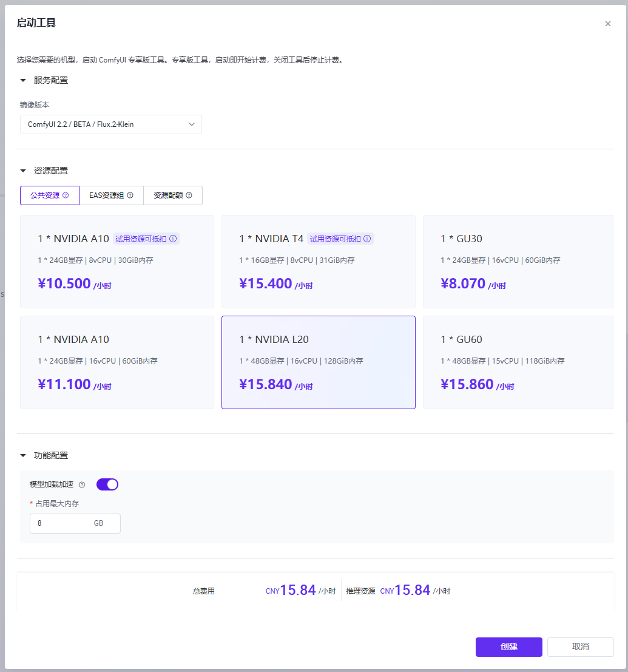Click info icon on NVIDIA T4 trial badge
Viewport: 628px width, 672px height.
[367, 239]
